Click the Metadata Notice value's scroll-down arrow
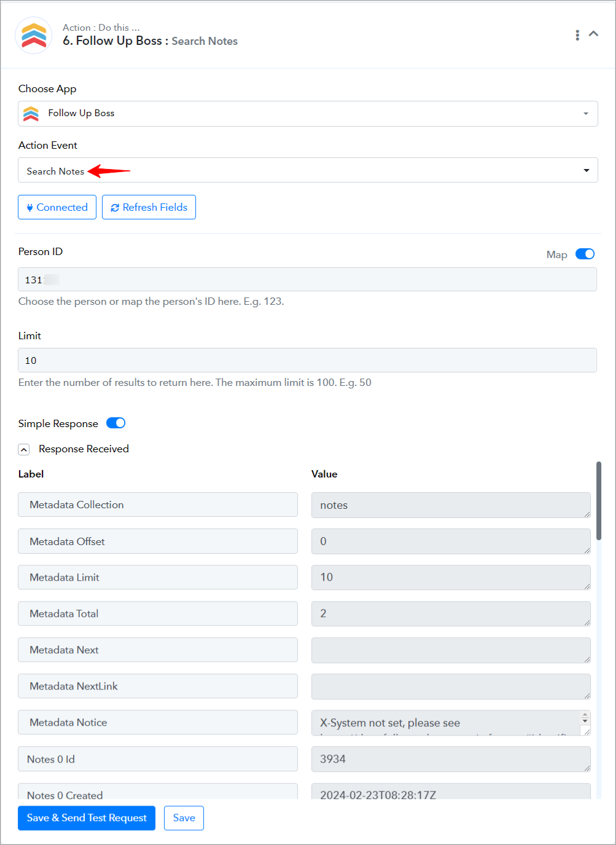 click(585, 720)
